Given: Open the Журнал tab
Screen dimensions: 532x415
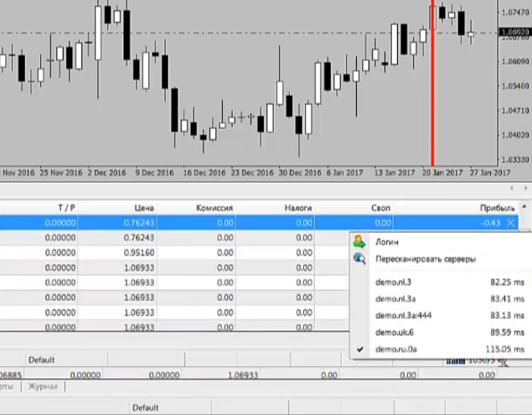Looking at the screenshot, I should (43, 386).
